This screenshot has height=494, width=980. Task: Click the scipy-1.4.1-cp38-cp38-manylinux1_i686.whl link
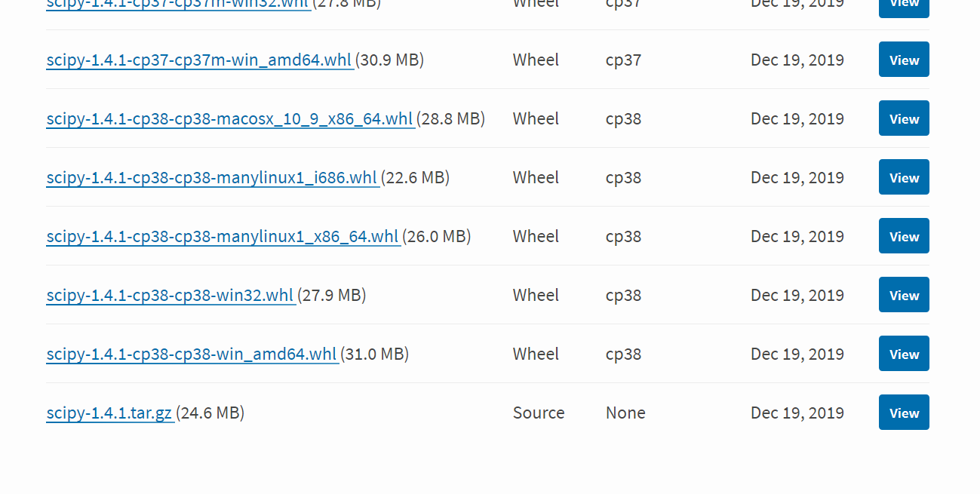[212, 177]
